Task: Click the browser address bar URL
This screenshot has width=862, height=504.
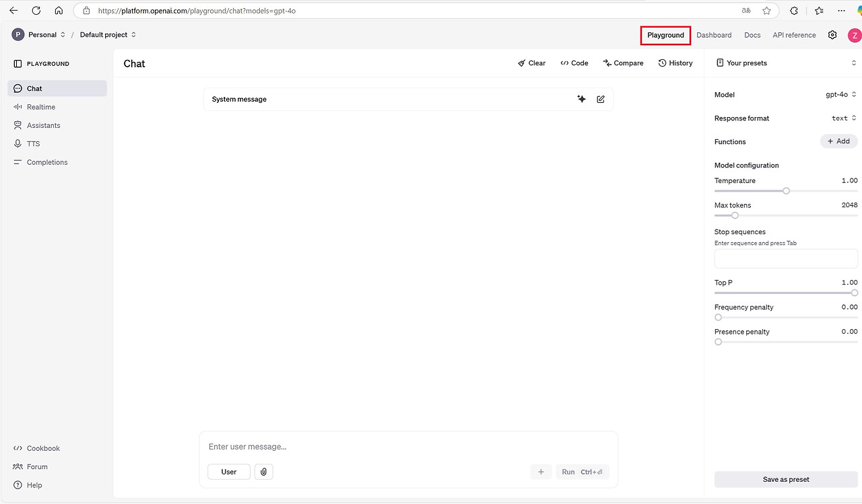Action: pos(197,11)
